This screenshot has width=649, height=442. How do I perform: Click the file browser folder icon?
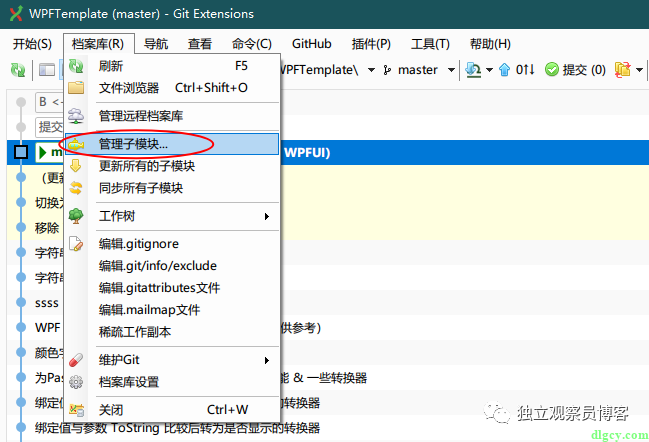point(76,88)
